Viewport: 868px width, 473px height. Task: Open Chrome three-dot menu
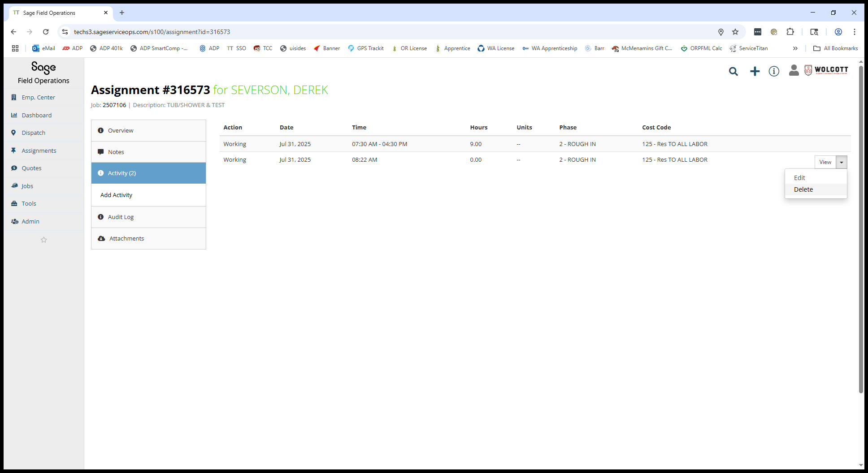click(x=855, y=32)
